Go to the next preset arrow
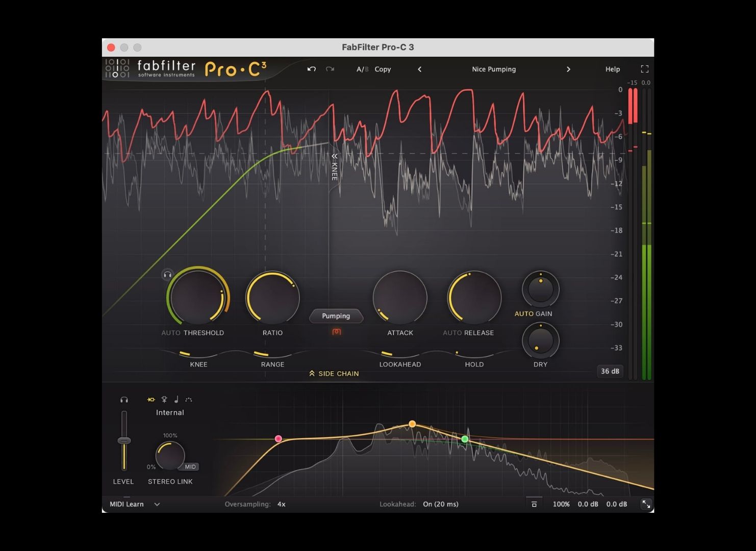The height and width of the screenshot is (551, 756). (x=568, y=69)
